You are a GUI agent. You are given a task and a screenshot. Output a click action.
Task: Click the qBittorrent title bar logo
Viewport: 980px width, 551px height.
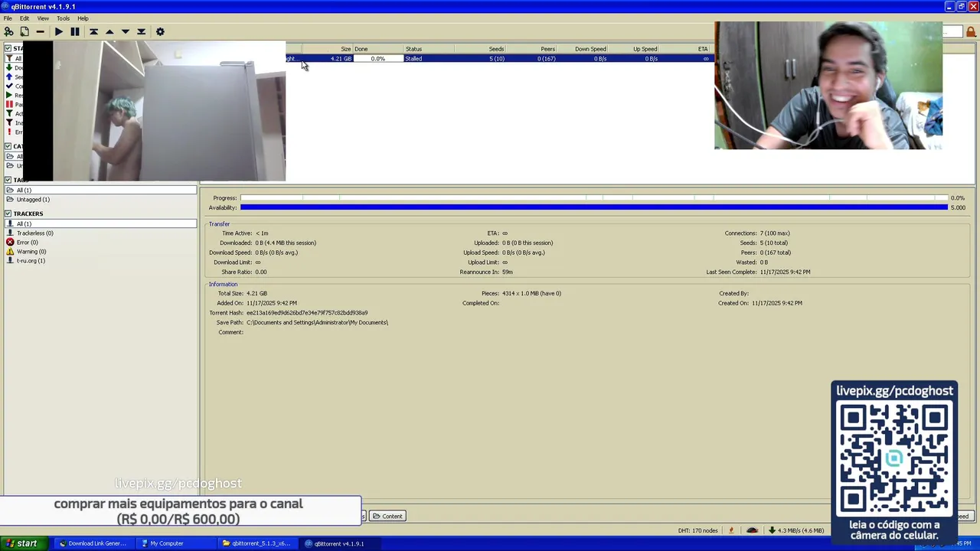click(5, 6)
